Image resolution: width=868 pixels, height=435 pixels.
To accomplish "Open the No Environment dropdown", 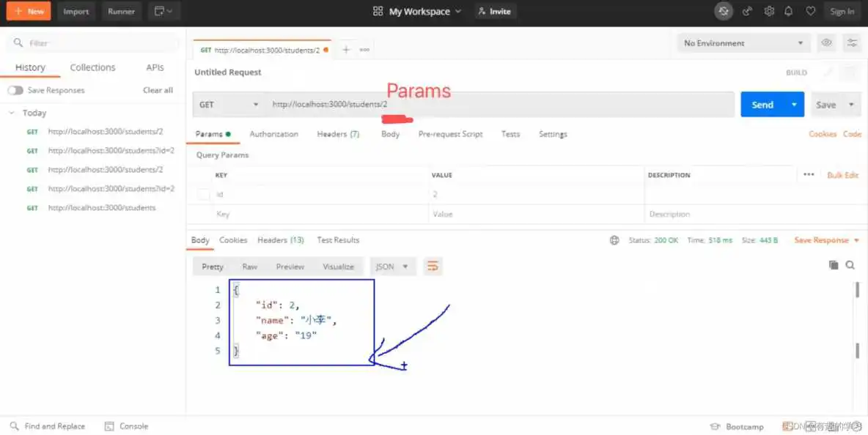I will (743, 43).
